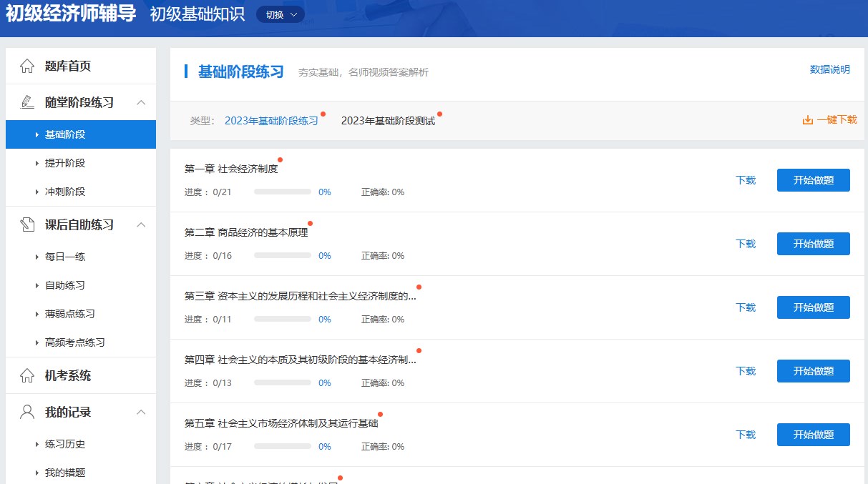Collapse the 我的记录 section chevron
This screenshot has width=868, height=484.
(141, 412)
